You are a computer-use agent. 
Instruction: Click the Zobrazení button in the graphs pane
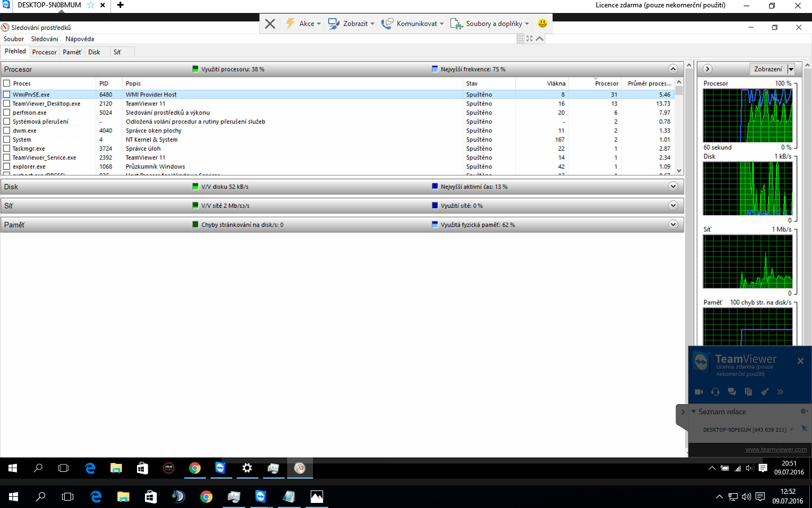[768, 69]
